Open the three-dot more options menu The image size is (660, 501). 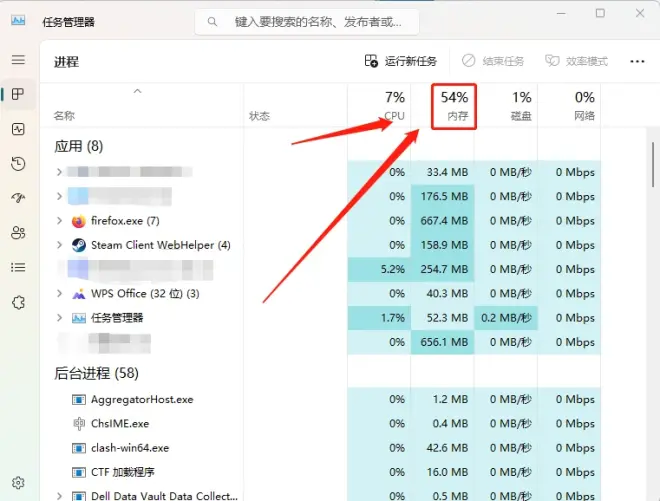pos(638,61)
